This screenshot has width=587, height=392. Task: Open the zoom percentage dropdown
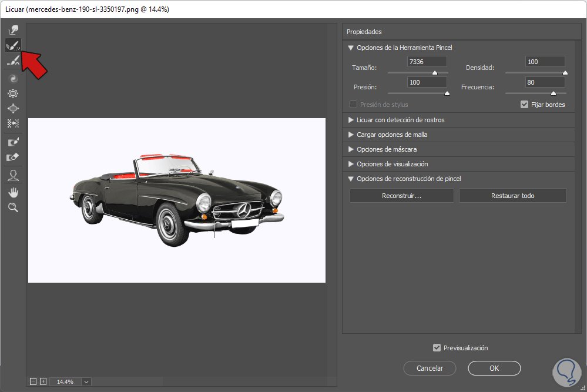pyautogui.click(x=86, y=382)
